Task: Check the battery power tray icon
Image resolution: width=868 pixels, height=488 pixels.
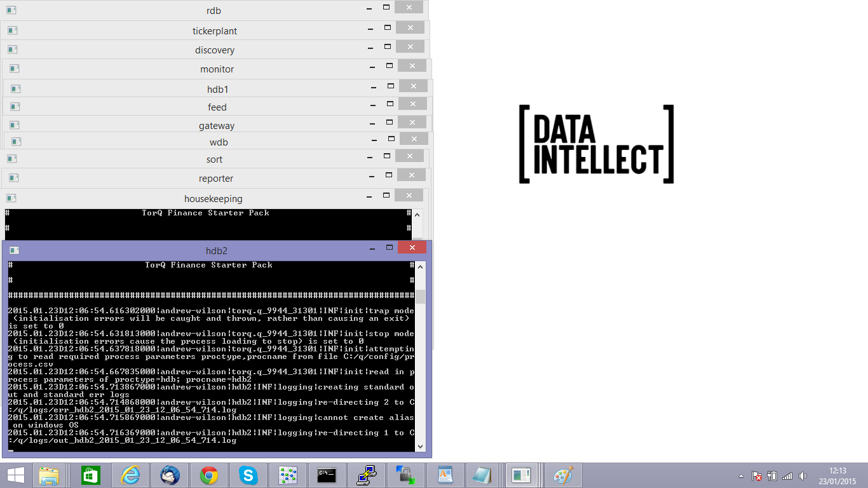Action: tap(772, 476)
